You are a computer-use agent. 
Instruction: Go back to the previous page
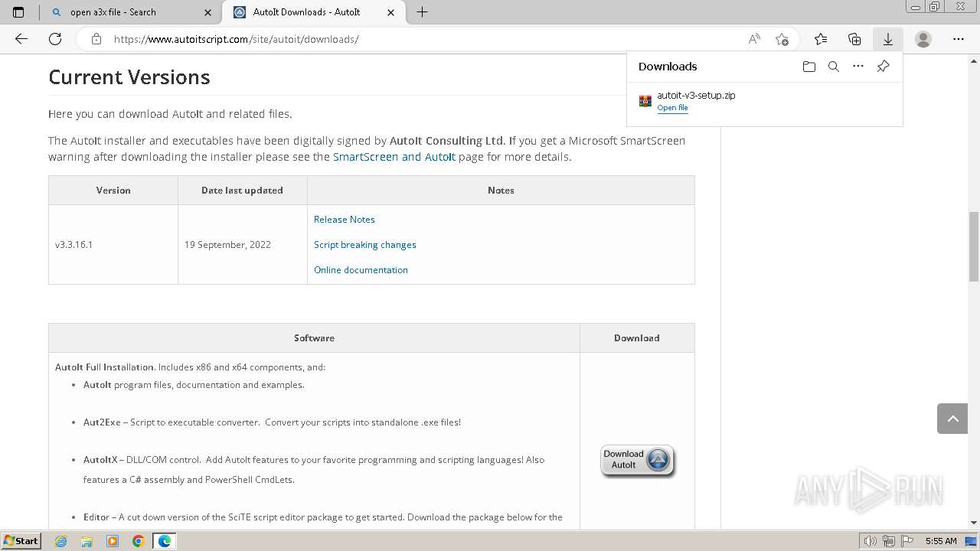point(21,39)
